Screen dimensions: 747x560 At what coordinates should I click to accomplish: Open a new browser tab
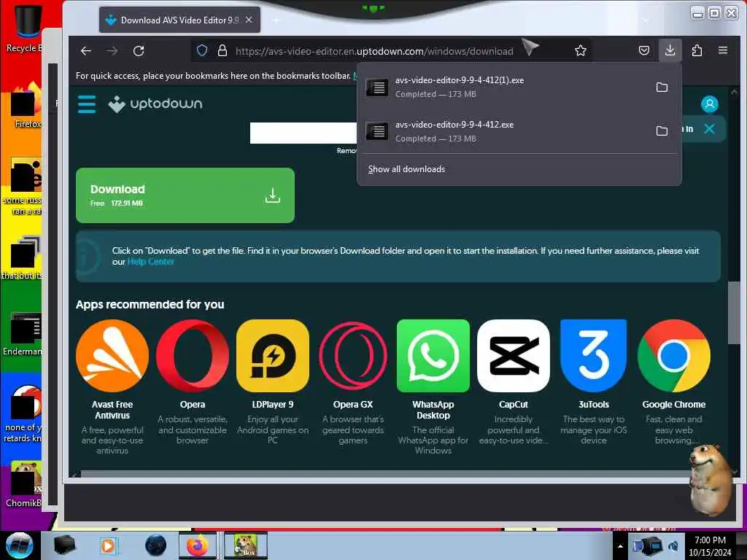(276, 20)
